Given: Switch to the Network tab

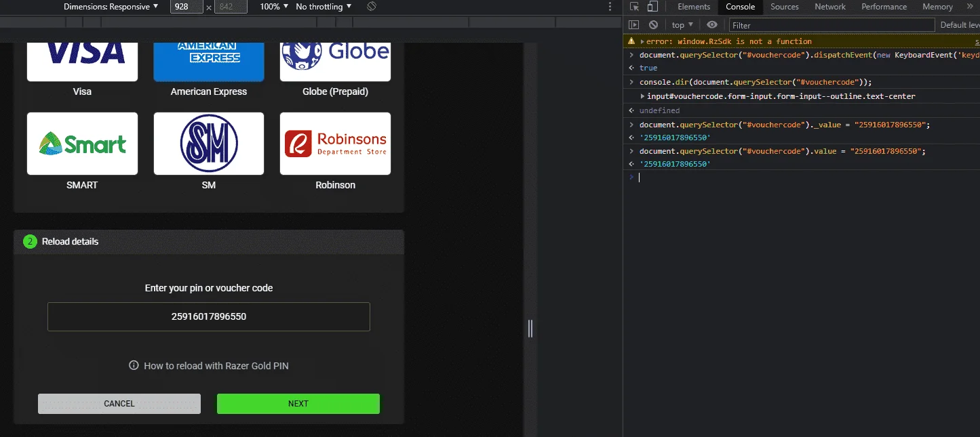Looking at the screenshot, I should click(830, 7).
